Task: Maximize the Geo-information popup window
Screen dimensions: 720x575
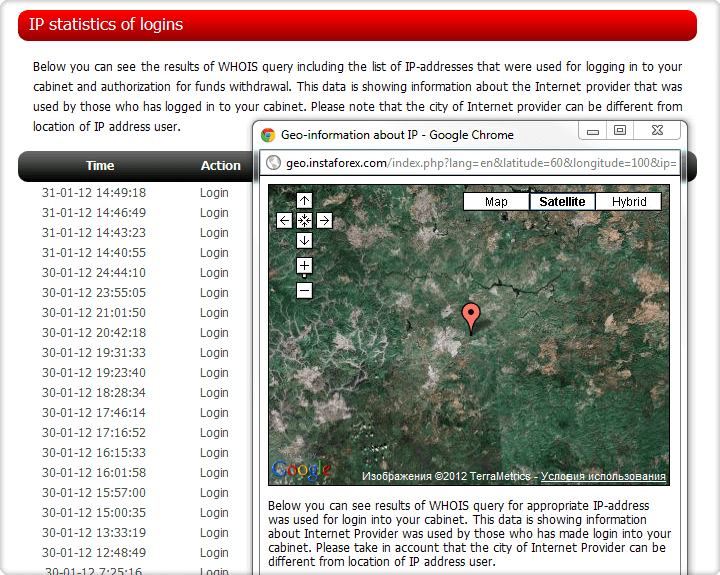Action: coord(620,131)
